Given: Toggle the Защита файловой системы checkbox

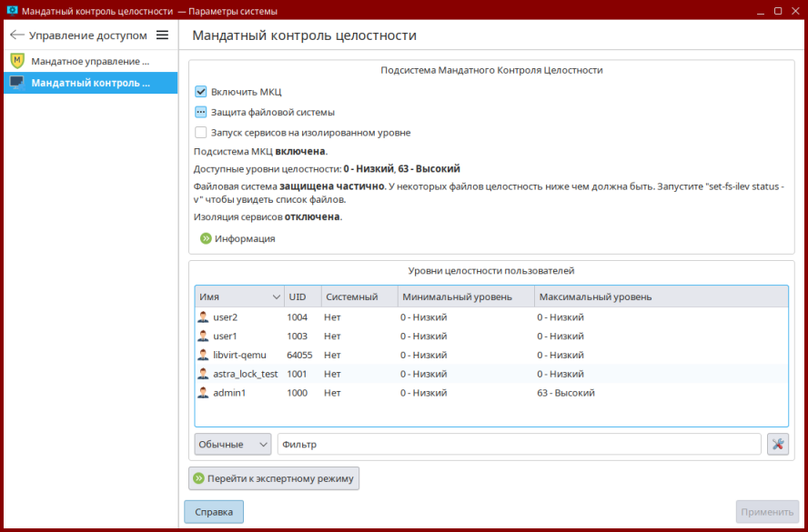Looking at the screenshot, I should click(201, 112).
